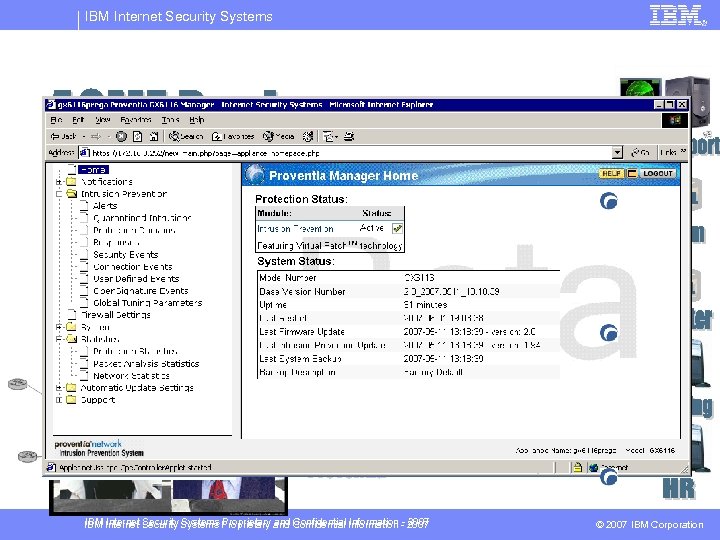Screen dimensions: 720x540
Task: Open the Edit menu
Action: [x=78, y=120]
